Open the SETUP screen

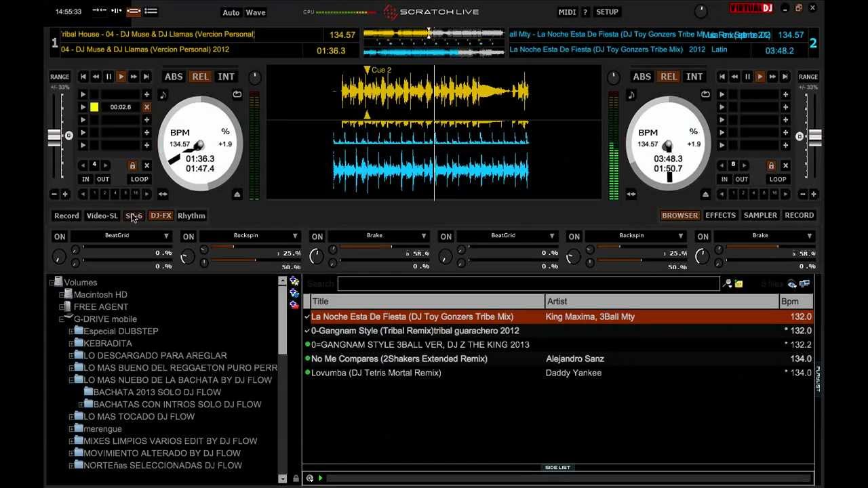[x=607, y=12]
